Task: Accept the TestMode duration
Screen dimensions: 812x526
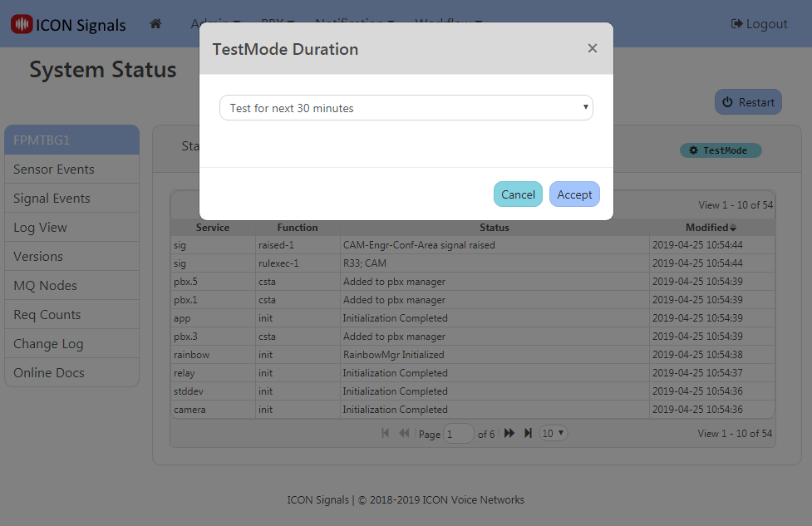Action: [x=574, y=194]
